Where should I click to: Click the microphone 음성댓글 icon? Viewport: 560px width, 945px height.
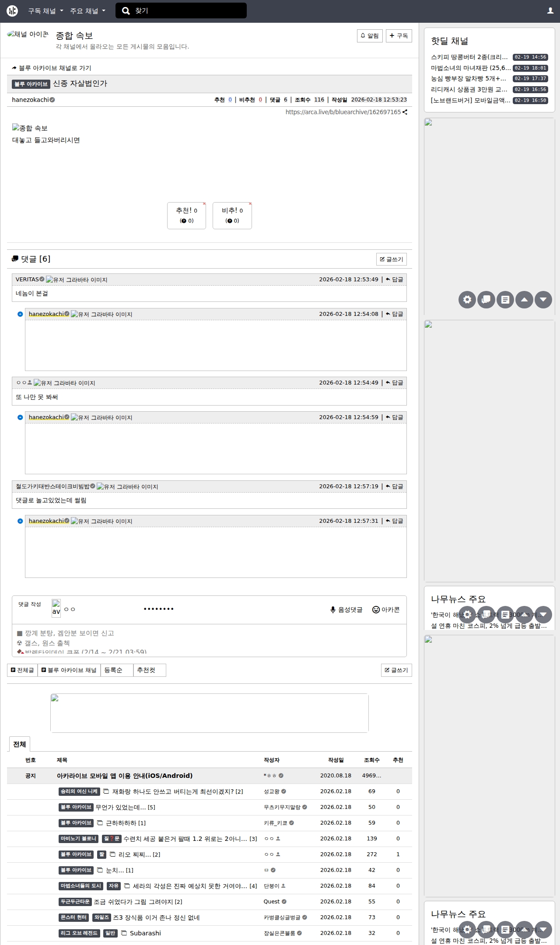click(333, 609)
